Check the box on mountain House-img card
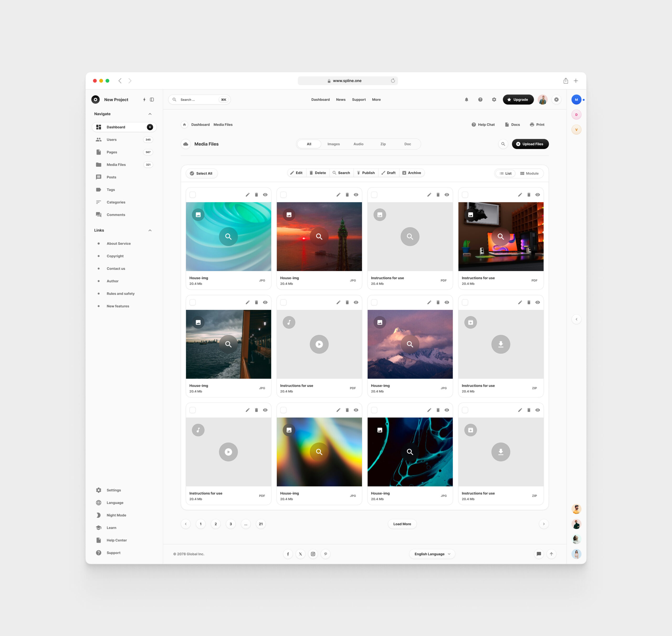 click(374, 303)
